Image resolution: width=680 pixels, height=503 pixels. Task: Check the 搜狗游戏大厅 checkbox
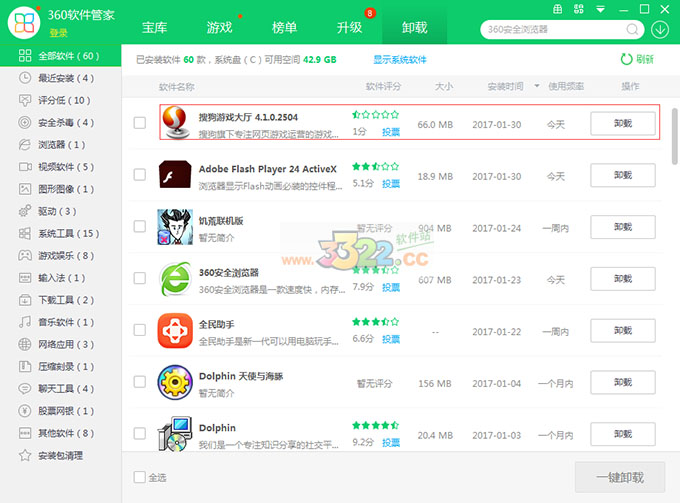(140, 123)
